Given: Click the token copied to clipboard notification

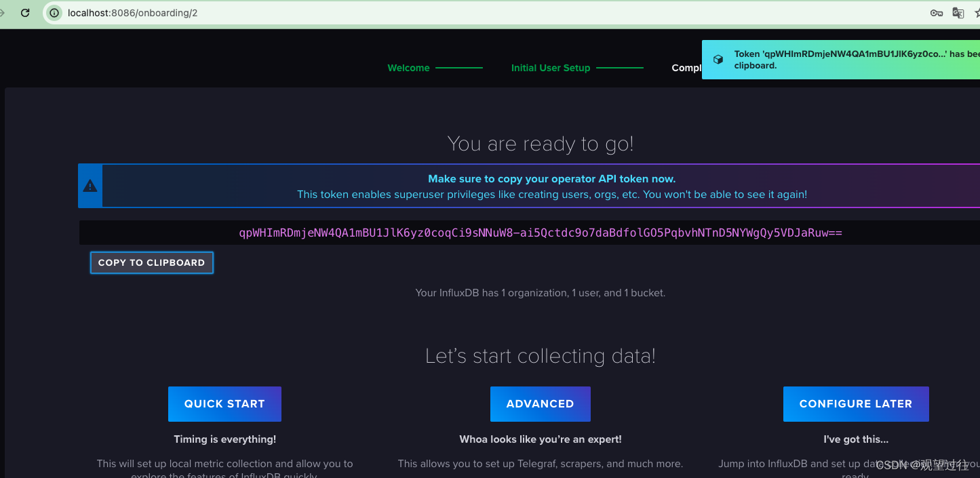Looking at the screenshot, I should [841, 60].
